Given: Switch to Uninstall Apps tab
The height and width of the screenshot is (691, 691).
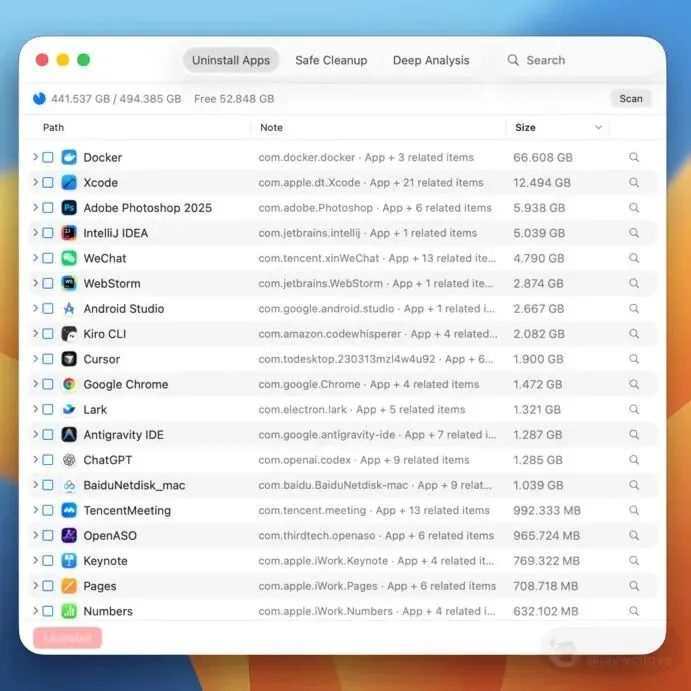Looking at the screenshot, I should tap(231, 60).
